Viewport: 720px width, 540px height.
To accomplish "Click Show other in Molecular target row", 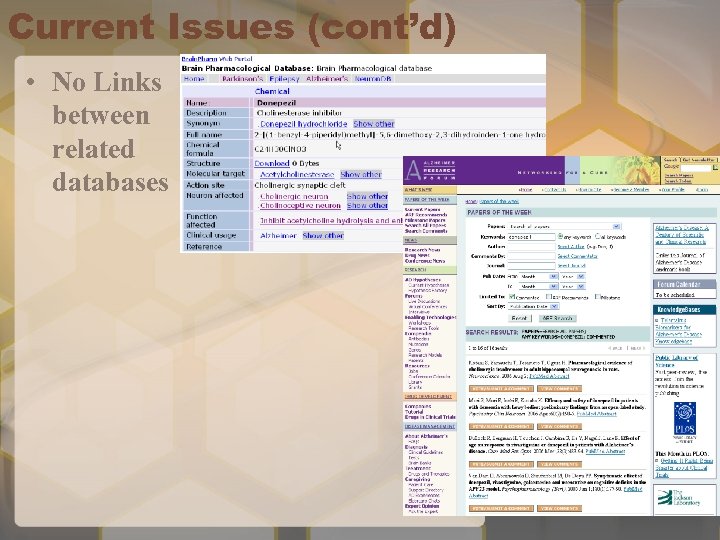I will (361, 174).
